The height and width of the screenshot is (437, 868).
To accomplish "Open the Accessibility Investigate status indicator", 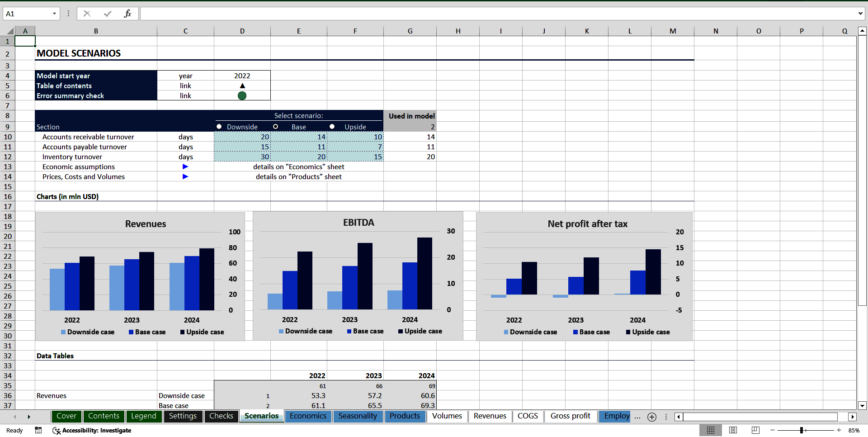I will click(92, 430).
